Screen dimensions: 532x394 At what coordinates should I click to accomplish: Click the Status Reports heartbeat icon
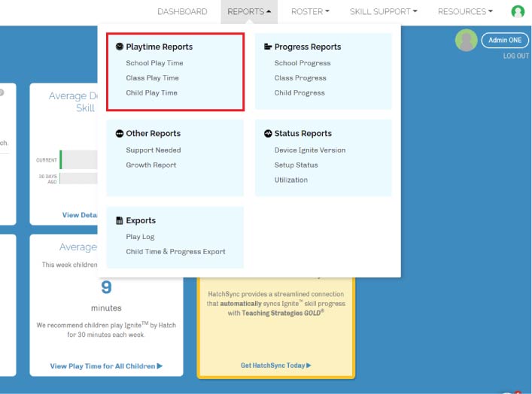268,134
